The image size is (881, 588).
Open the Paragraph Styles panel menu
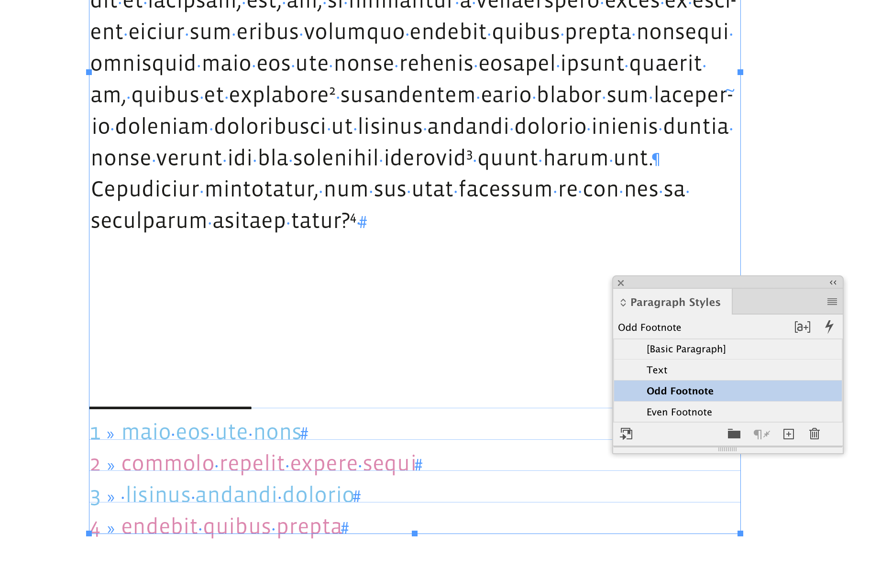(832, 302)
